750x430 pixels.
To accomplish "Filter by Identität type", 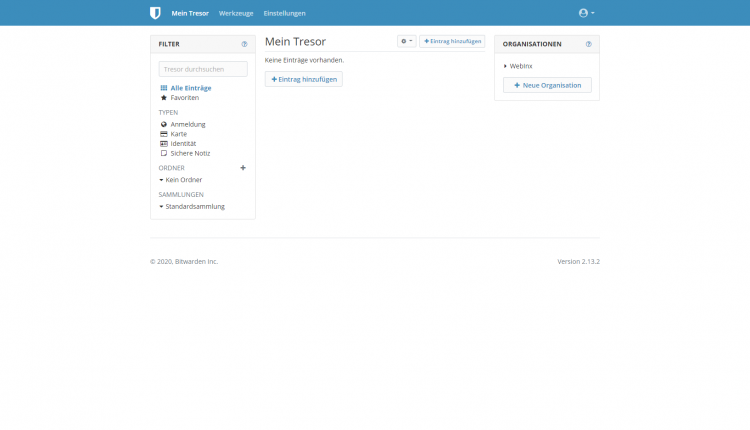I will pyautogui.click(x=182, y=143).
